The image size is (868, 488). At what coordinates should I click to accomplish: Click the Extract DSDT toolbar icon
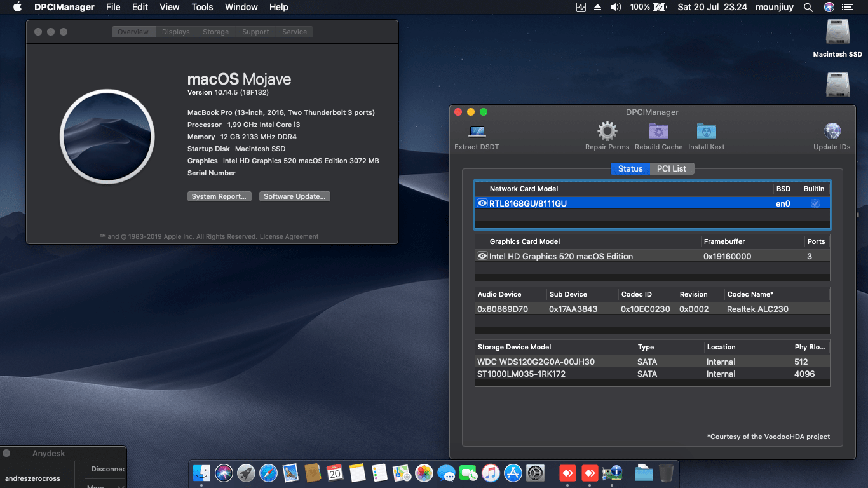point(477,132)
